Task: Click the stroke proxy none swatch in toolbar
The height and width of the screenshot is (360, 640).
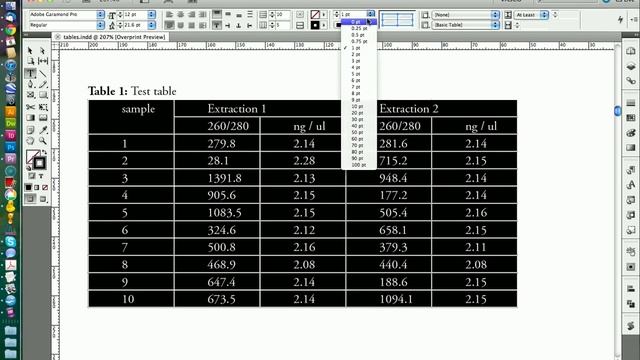Action: [x=33, y=156]
